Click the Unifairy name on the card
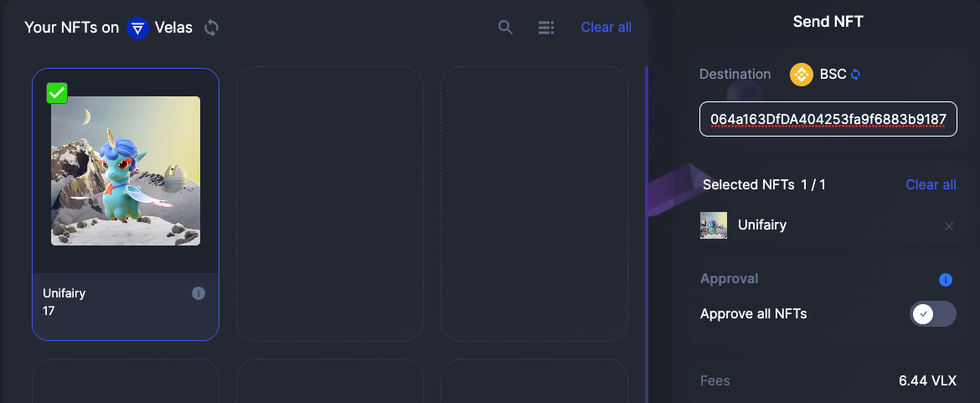The image size is (980, 403). click(x=64, y=293)
